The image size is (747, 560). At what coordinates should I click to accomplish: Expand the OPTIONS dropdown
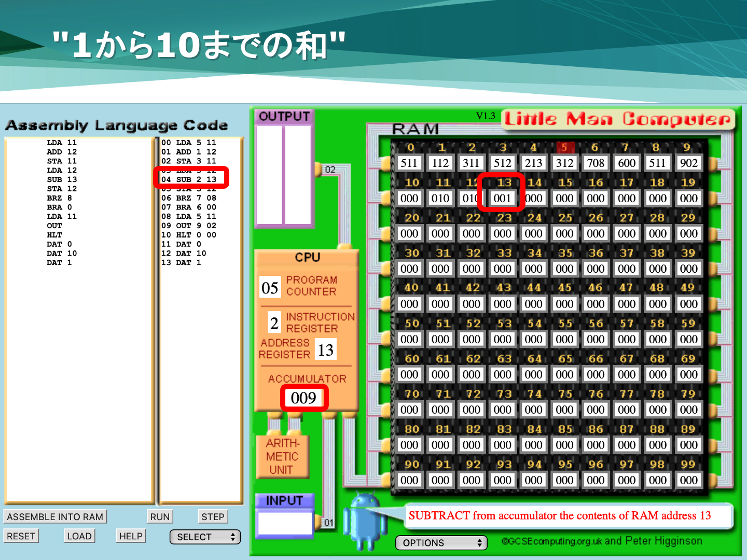coord(441,543)
